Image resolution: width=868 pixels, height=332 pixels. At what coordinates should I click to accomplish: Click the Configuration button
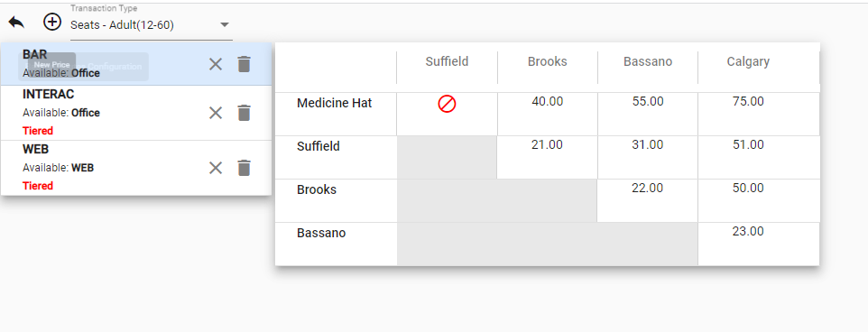coord(115,67)
